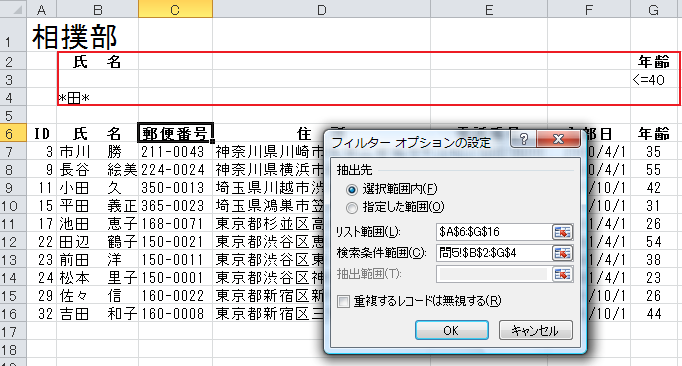Click the 年齢 header in row 6
Viewport: 682px width, 366px height.
tap(654, 134)
